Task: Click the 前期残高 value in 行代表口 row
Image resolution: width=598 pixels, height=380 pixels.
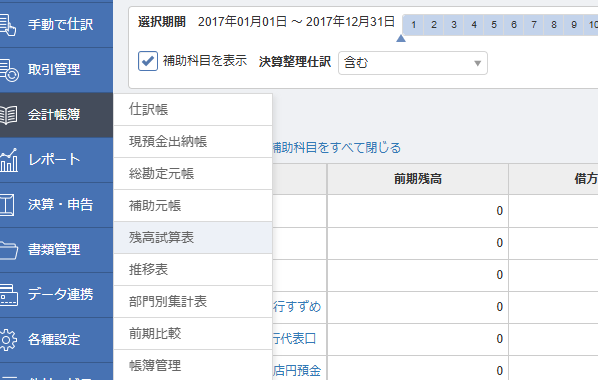Action: tap(500, 339)
